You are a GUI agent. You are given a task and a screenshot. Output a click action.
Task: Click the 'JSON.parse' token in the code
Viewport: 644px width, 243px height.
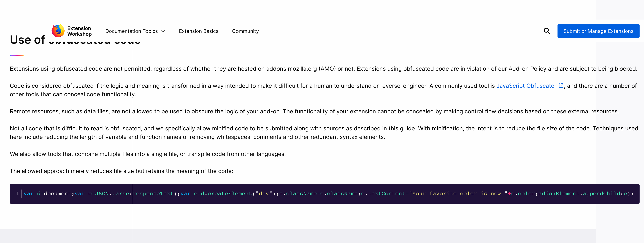coord(112,193)
